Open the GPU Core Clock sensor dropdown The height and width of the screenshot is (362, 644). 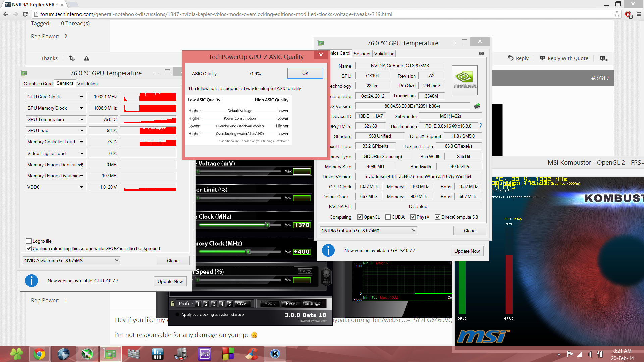point(82,97)
